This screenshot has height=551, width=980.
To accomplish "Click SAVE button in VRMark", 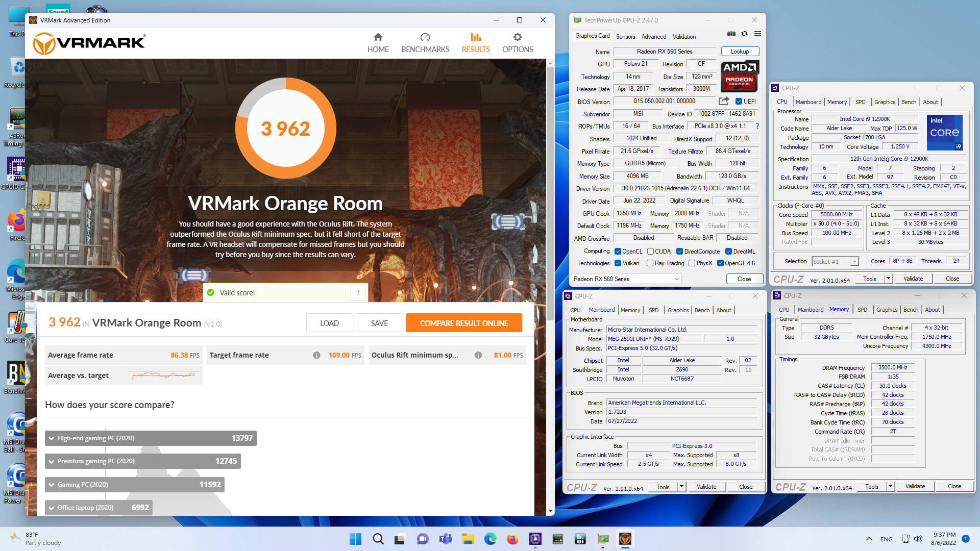I will coord(379,323).
